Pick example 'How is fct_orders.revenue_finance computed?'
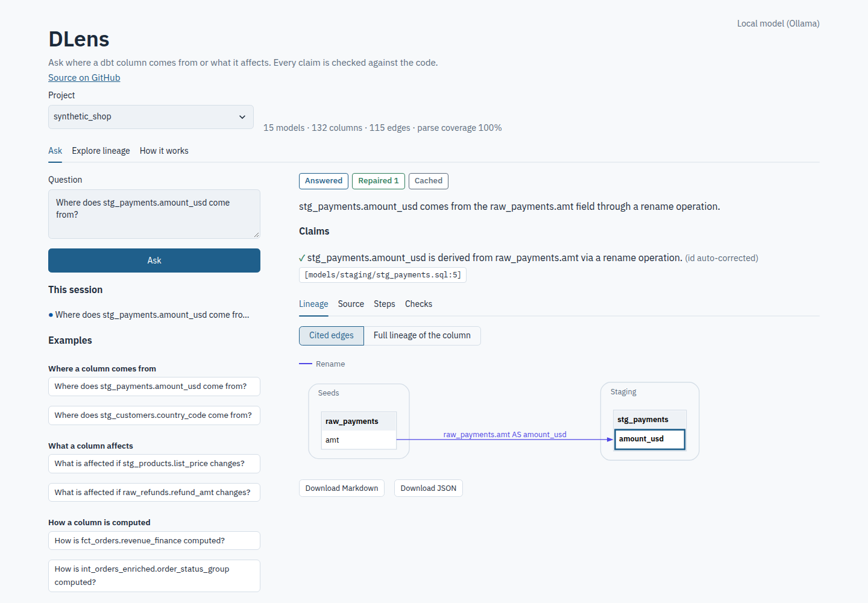Image resolution: width=868 pixels, height=603 pixels. tap(154, 541)
